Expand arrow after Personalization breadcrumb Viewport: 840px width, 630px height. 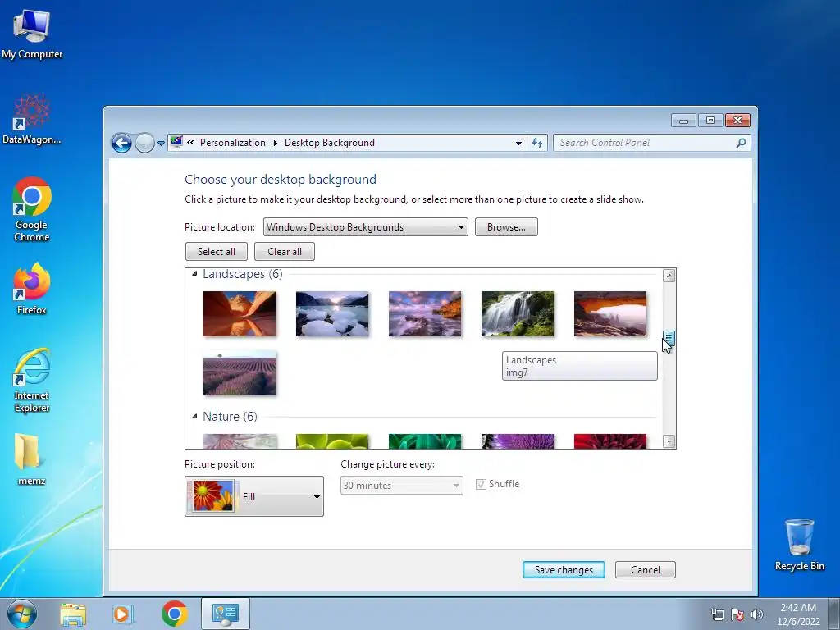(x=276, y=143)
